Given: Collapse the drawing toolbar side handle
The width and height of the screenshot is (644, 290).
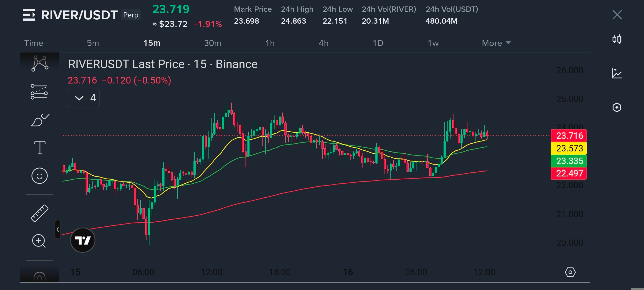Looking at the screenshot, I should point(58,229).
